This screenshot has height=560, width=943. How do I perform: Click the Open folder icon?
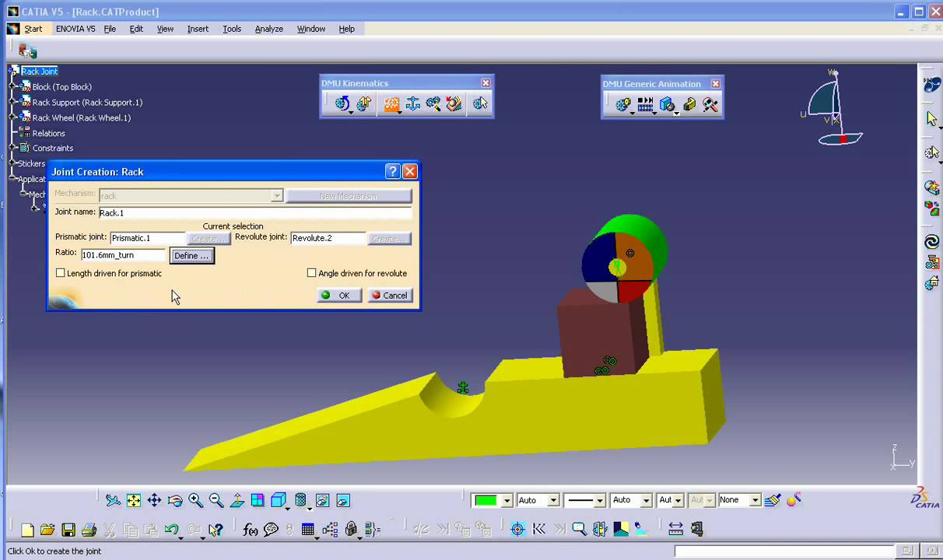[47, 530]
